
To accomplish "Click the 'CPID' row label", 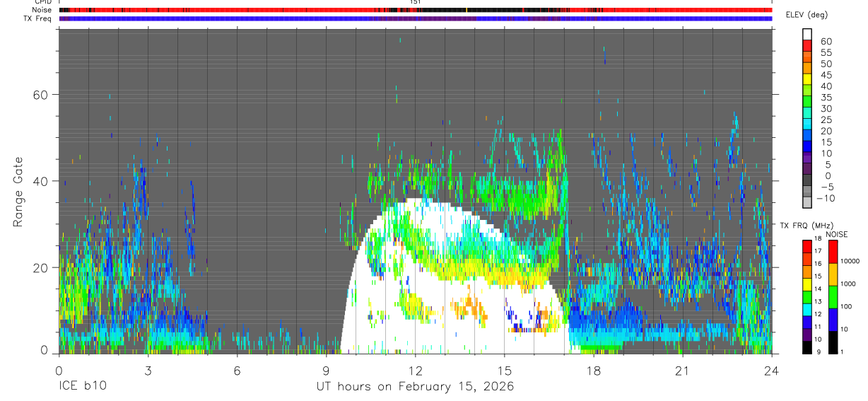I will [x=42, y=2].
